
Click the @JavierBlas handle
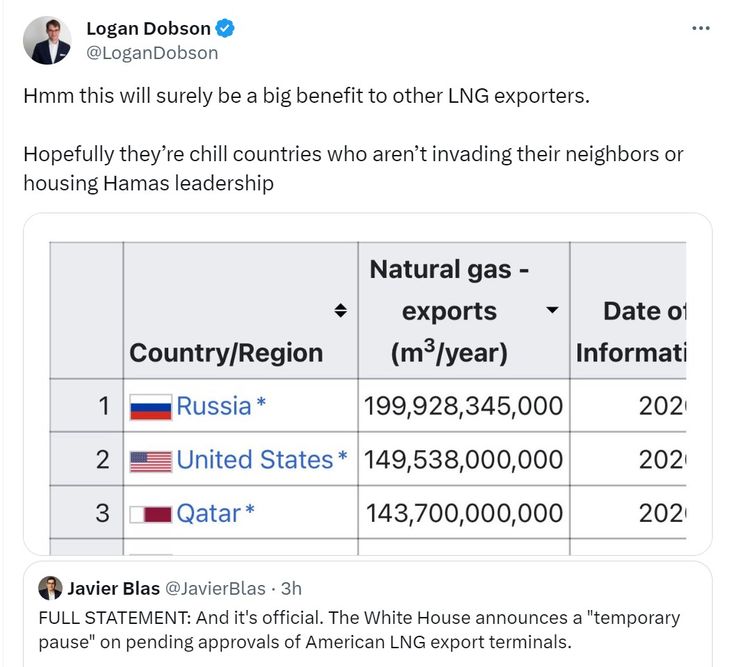pyautogui.click(x=216, y=589)
